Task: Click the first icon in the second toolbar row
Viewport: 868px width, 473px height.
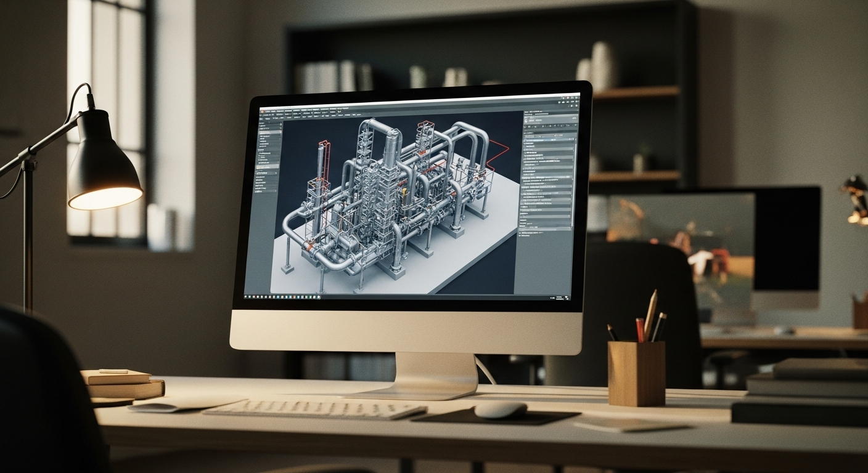Action: tap(262, 119)
